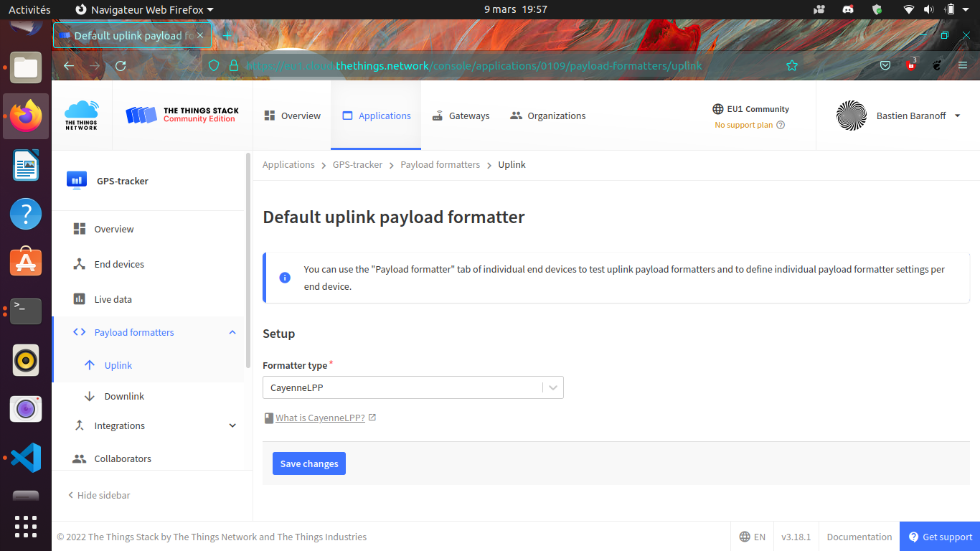Click Hide sidebar
The height and width of the screenshot is (551, 980).
99,495
